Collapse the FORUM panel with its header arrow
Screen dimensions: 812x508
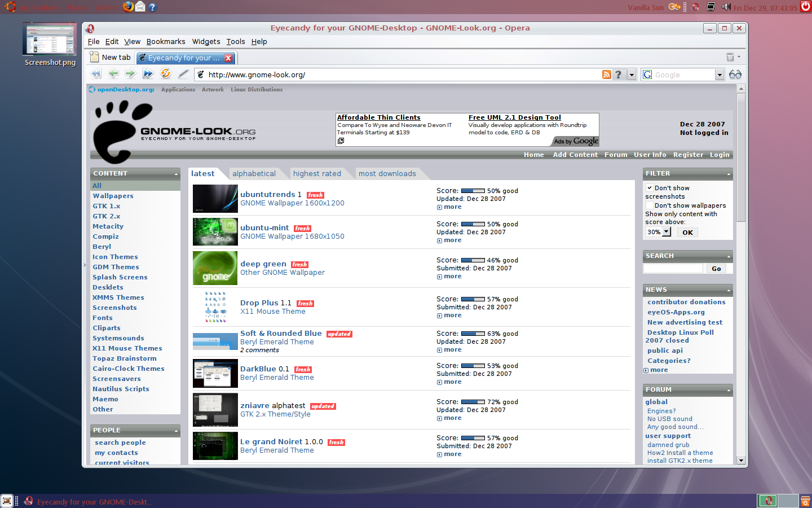(729, 390)
